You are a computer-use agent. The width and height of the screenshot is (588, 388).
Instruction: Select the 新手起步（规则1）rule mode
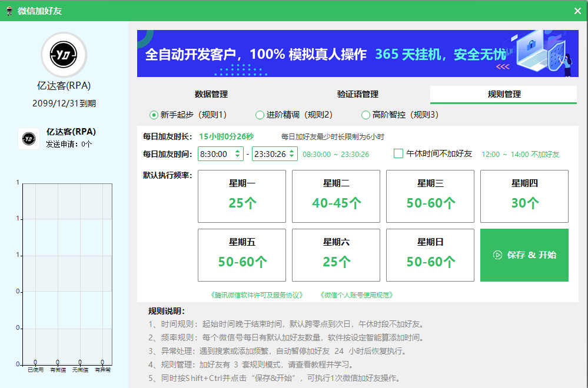click(155, 115)
